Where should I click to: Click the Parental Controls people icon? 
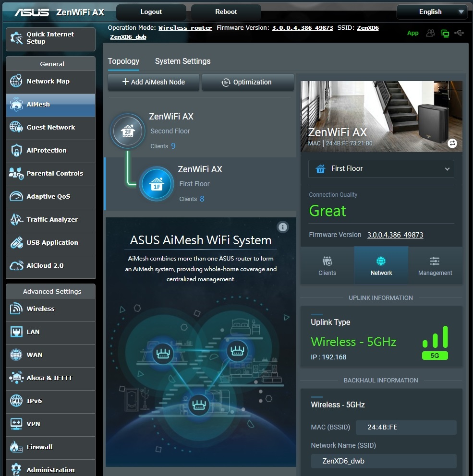click(16, 173)
